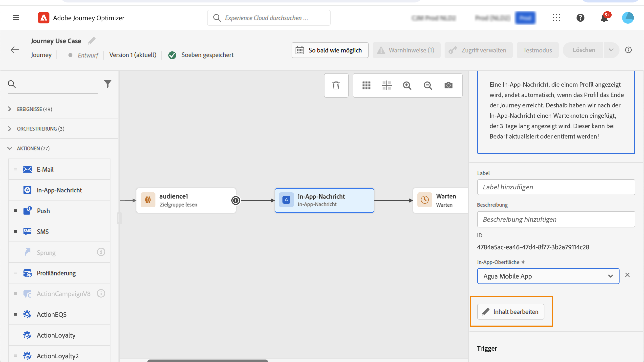Open the In-App-Oberfläche dropdown Agua Mobile App

pyautogui.click(x=548, y=276)
